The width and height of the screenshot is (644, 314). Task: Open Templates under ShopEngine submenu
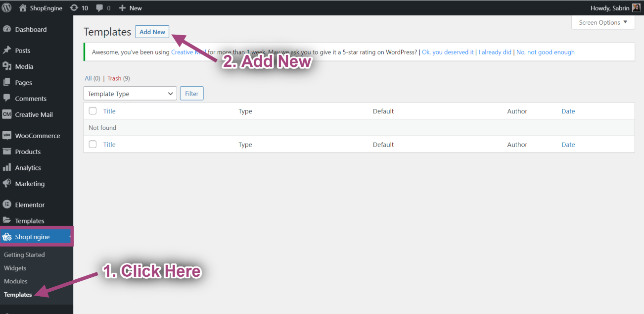[18, 295]
